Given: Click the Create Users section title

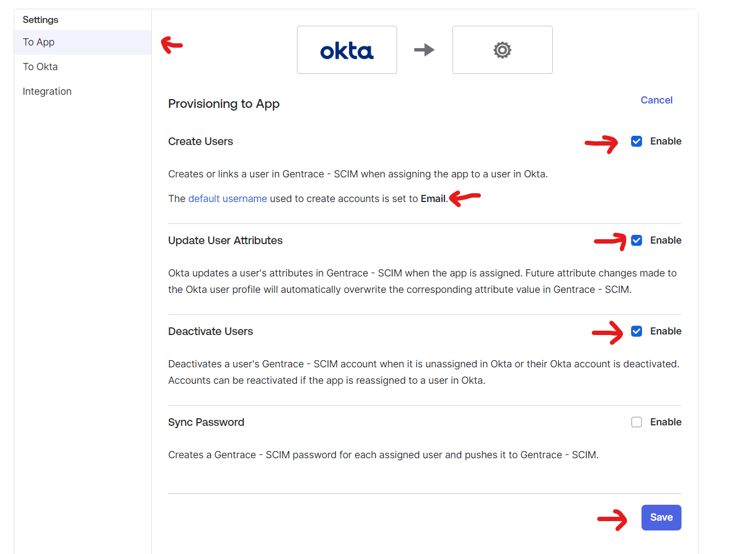Looking at the screenshot, I should (201, 141).
